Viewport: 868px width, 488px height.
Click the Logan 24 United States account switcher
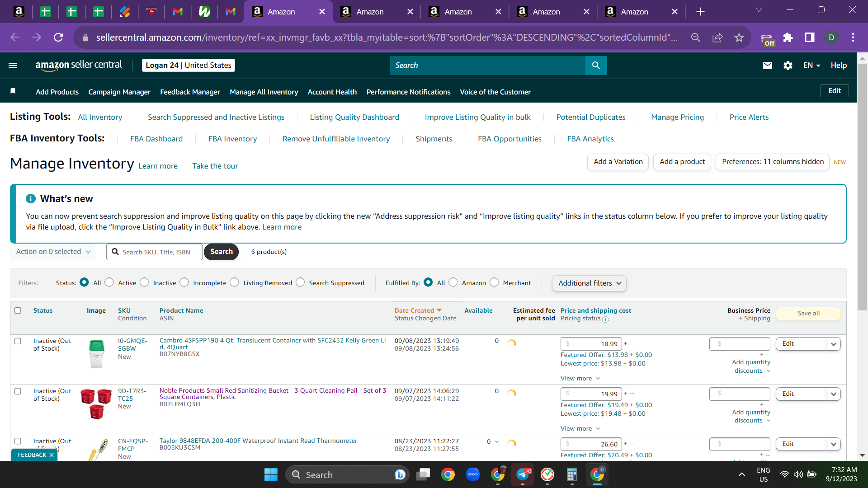[x=189, y=66]
